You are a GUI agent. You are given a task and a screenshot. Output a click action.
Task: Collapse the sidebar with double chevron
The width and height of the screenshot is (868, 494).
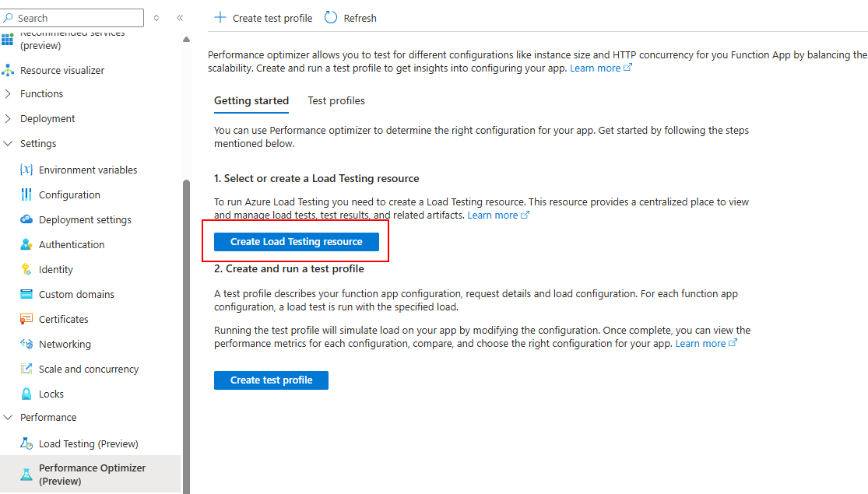click(180, 18)
